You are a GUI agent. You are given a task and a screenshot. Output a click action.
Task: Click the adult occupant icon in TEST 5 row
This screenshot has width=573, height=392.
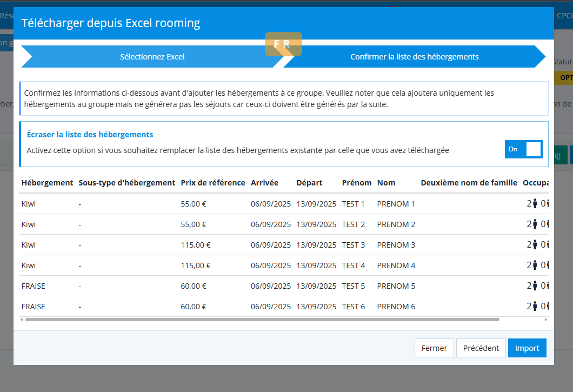click(535, 286)
